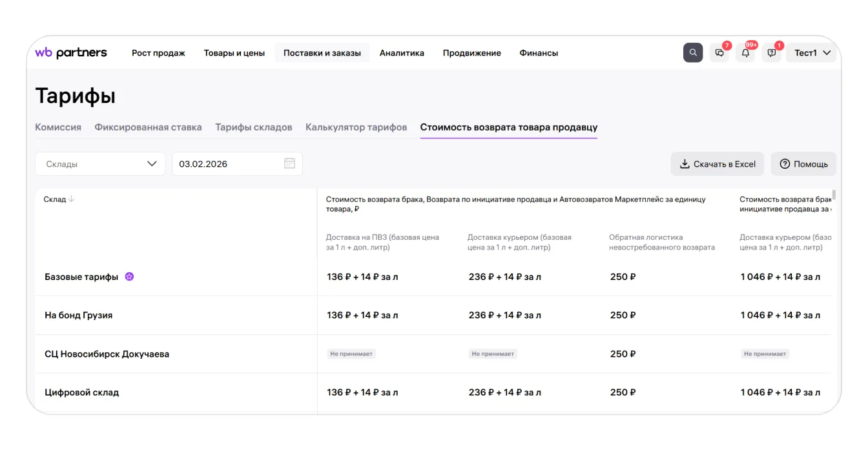The image size is (868, 450).
Task: Switch to the Комиссия tab
Action: pyautogui.click(x=58, y=127)
